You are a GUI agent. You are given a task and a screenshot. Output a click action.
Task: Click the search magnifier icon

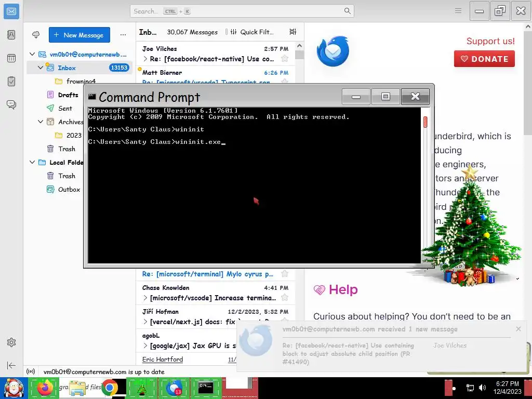(x=347, y=11)
